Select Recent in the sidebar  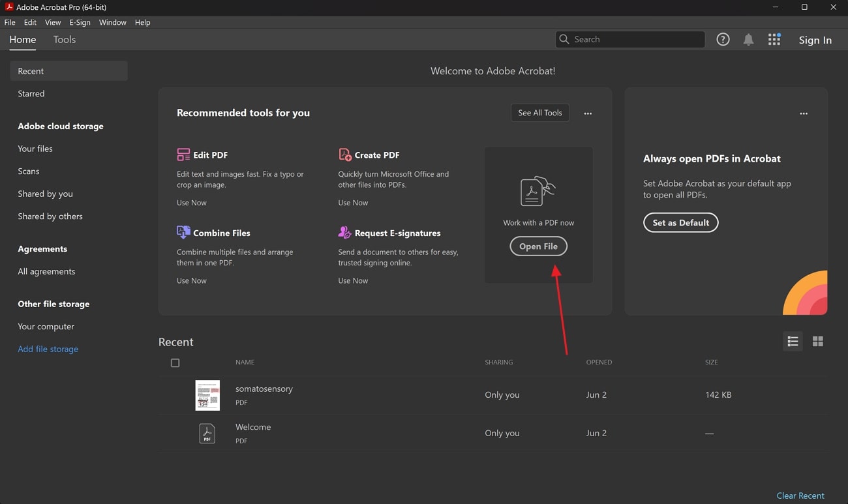68,71
